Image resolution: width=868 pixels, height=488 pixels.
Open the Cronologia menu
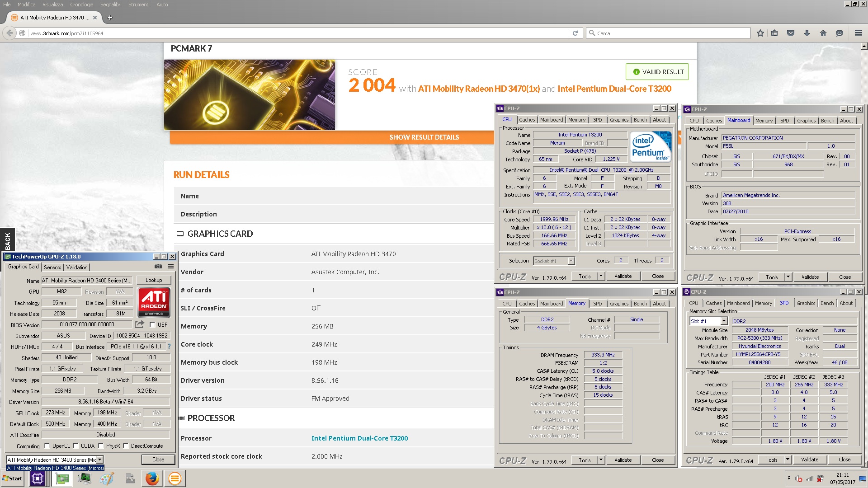(81, 5)
